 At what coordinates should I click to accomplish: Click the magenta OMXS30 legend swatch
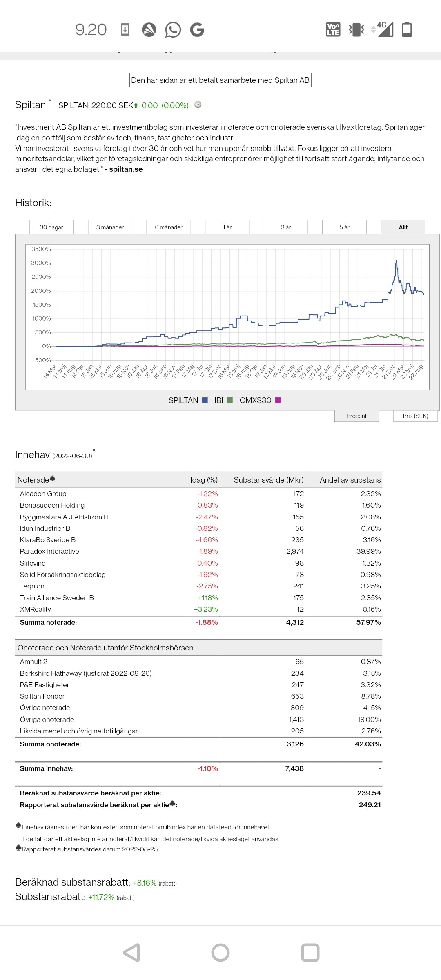278,400
